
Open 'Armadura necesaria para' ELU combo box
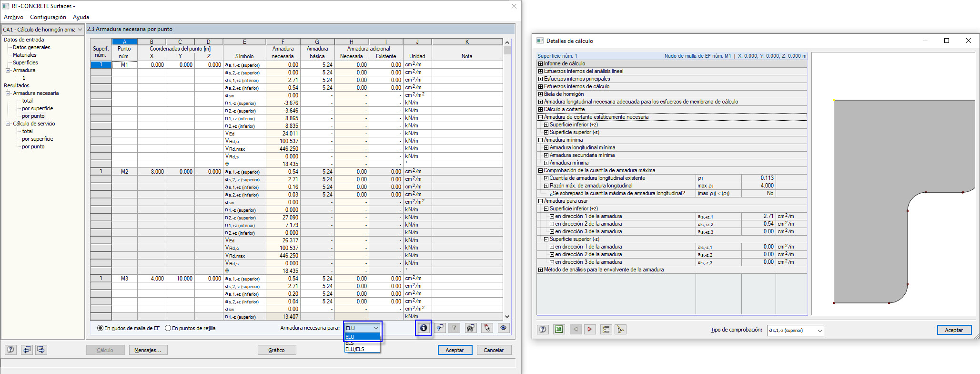tap(362, 328)
